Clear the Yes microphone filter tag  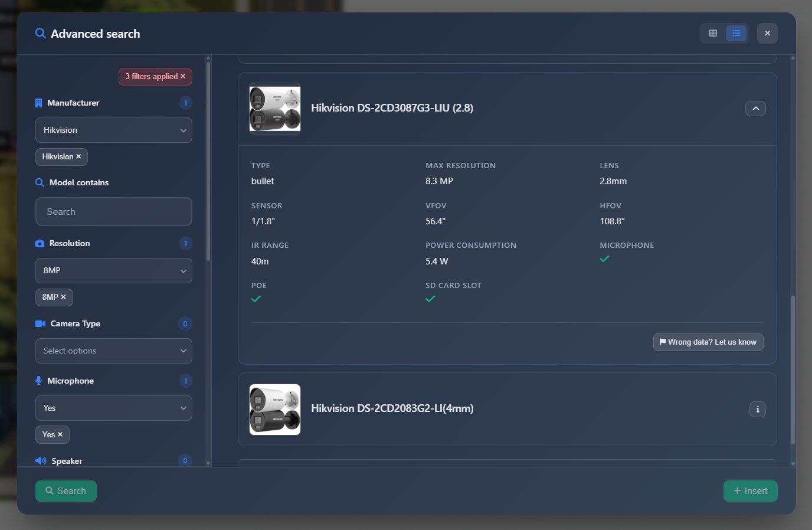click(x=61, y=434)
